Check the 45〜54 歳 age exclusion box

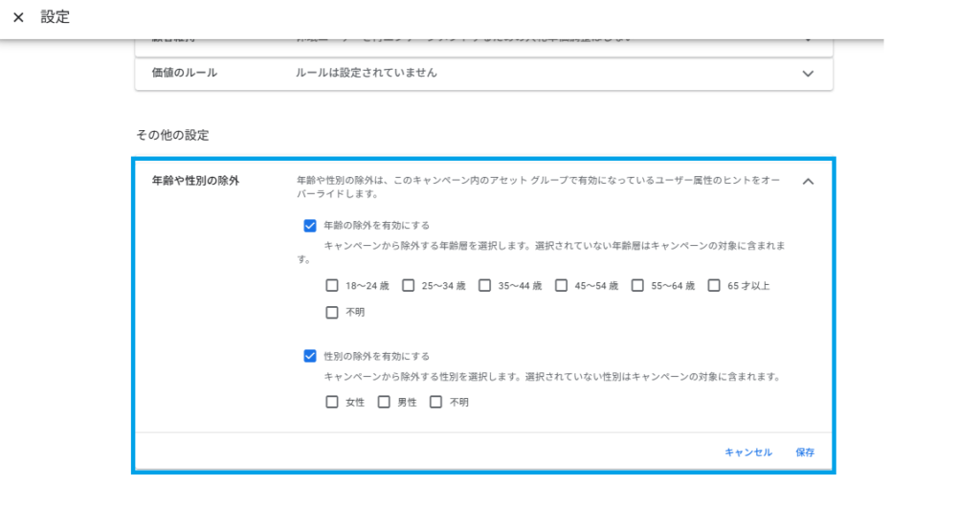(x=562, y=285)
